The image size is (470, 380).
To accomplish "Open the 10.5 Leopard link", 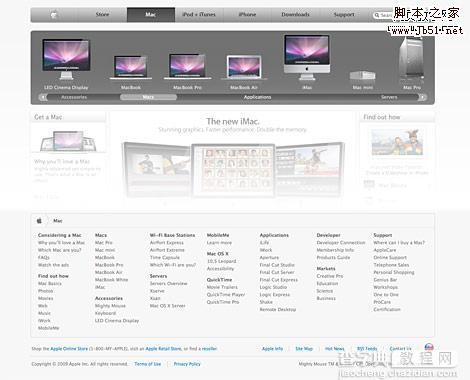I will coord(221,261).
